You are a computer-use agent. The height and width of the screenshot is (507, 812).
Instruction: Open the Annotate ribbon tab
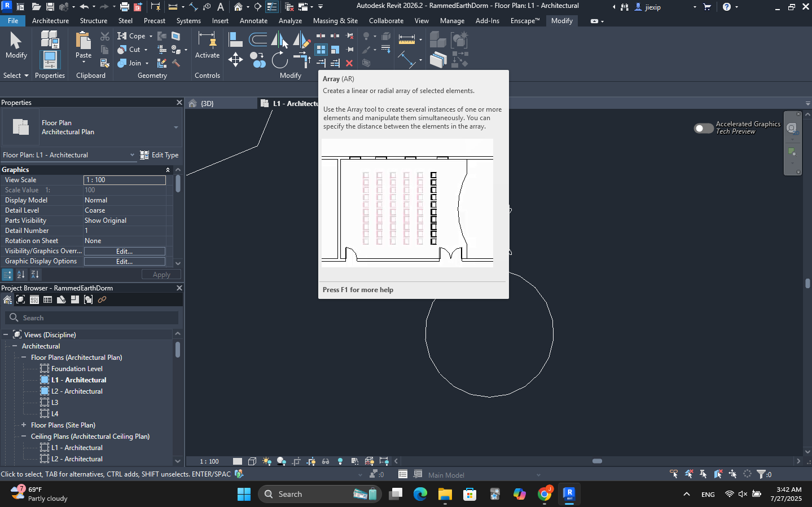253,21
